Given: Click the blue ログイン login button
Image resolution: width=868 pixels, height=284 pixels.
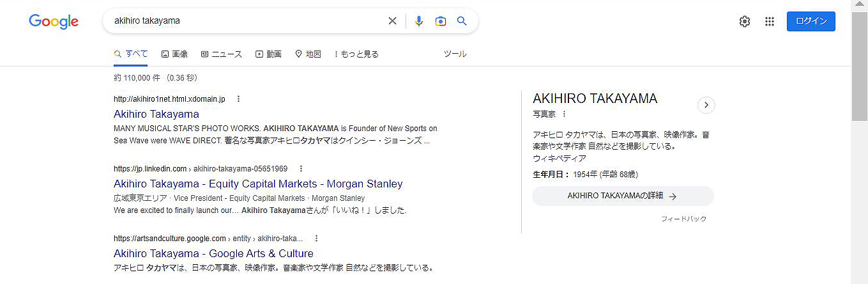Looking at the screenshot, I should (811, 21).
